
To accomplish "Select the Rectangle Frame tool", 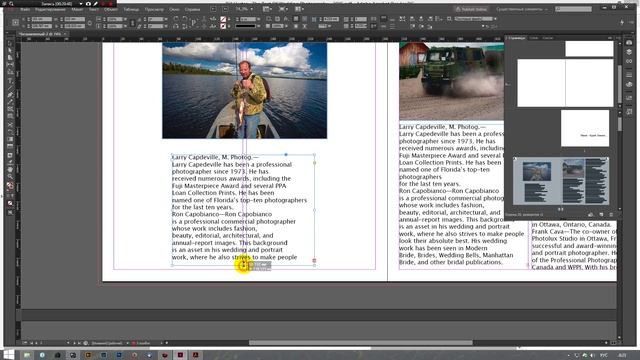I will click(x=10, y=109).
